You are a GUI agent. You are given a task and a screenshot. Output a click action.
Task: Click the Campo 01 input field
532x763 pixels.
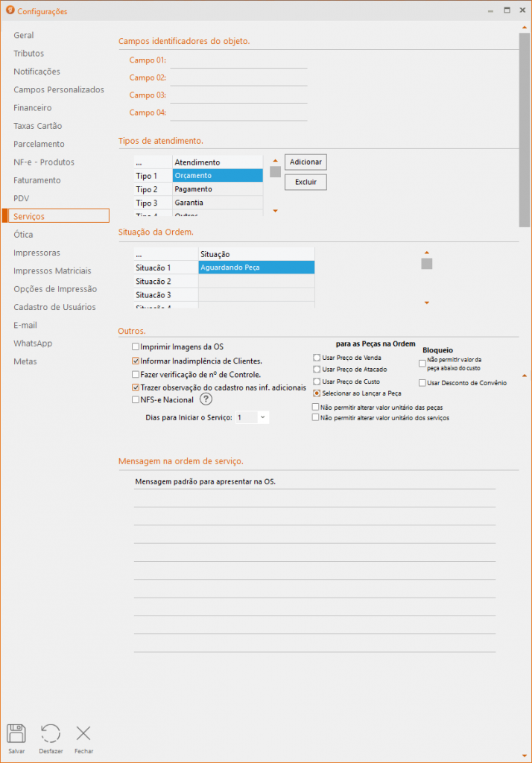[x=238, y=60]
